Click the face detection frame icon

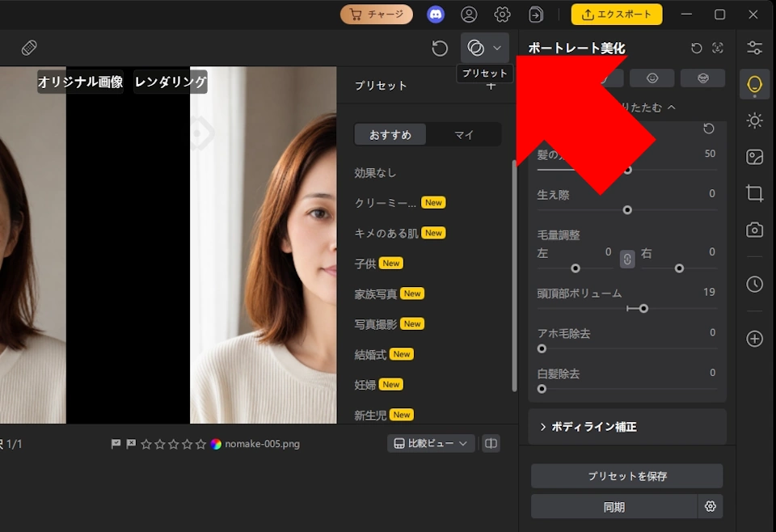tap(718, 48)
